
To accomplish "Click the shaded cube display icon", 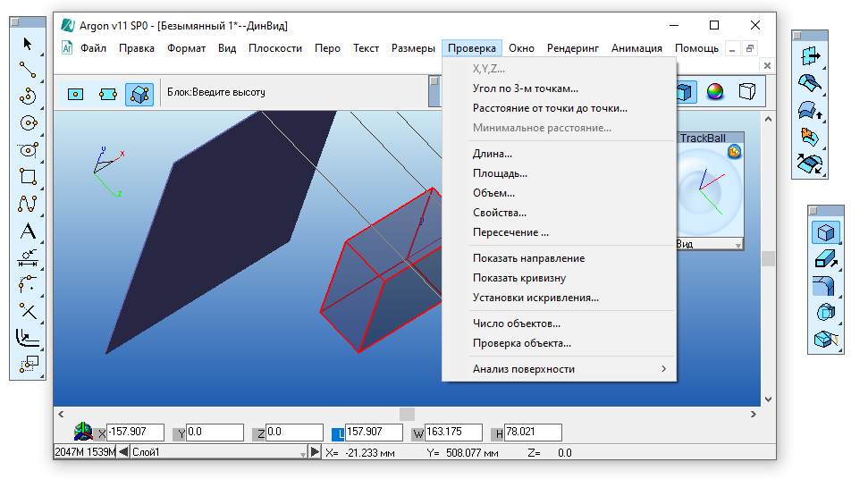I will coord(684,92).
